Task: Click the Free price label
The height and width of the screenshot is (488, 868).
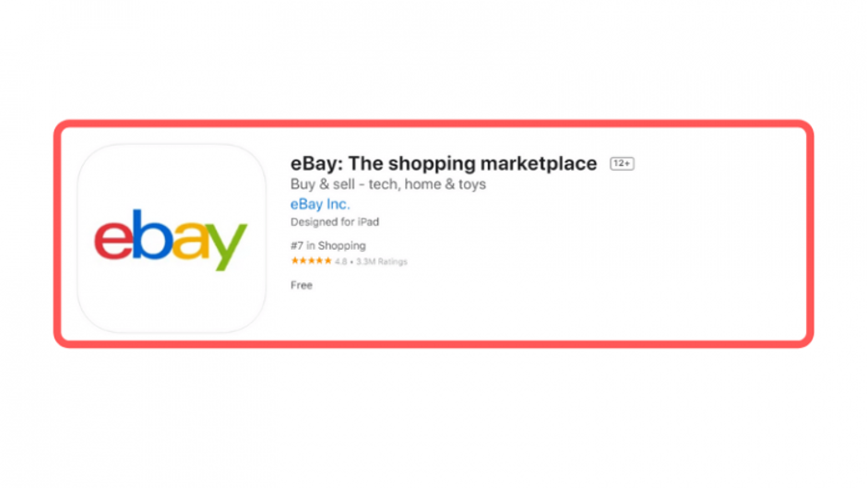Action: [x=301, y=285]
